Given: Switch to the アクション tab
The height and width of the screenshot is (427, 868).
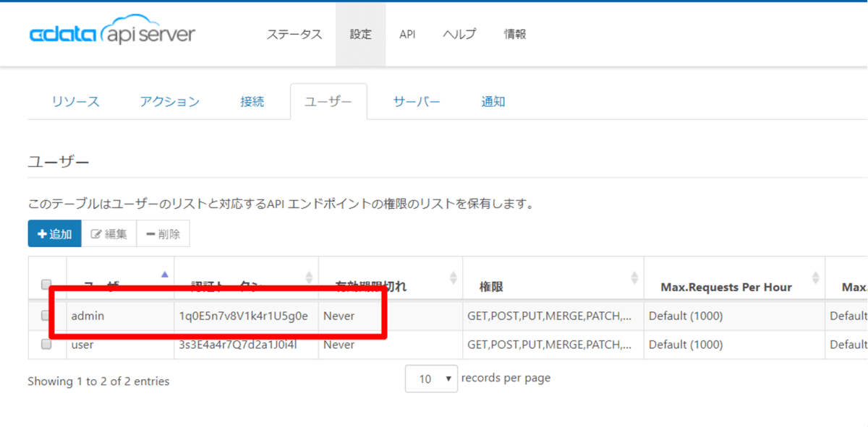Looking at the screenshot, I should point(170,102).
